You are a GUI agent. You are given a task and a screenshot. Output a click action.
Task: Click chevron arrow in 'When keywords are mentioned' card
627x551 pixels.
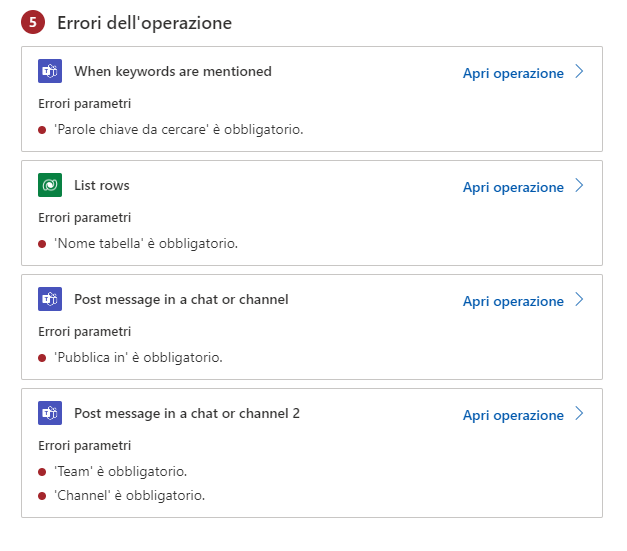(579, 72)
